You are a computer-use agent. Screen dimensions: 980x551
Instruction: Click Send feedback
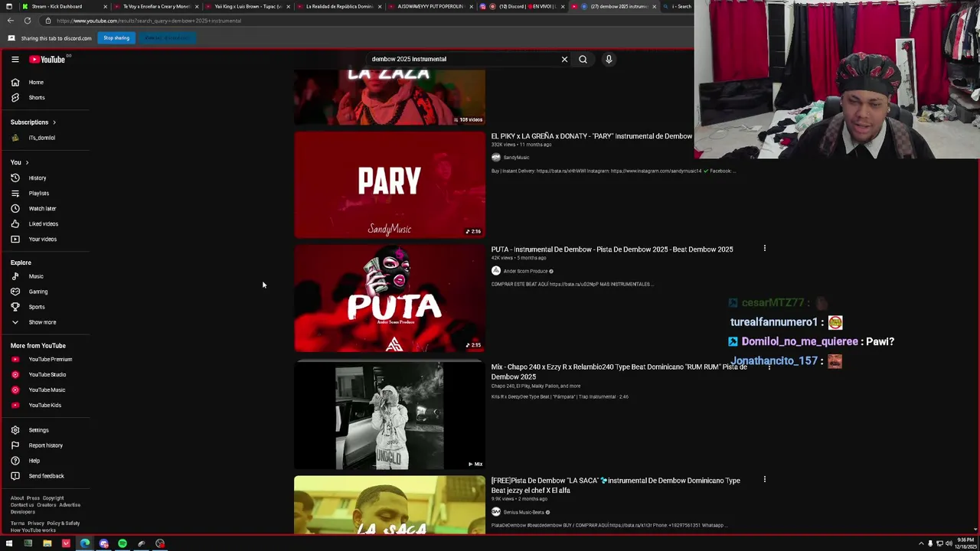point(44,476)
